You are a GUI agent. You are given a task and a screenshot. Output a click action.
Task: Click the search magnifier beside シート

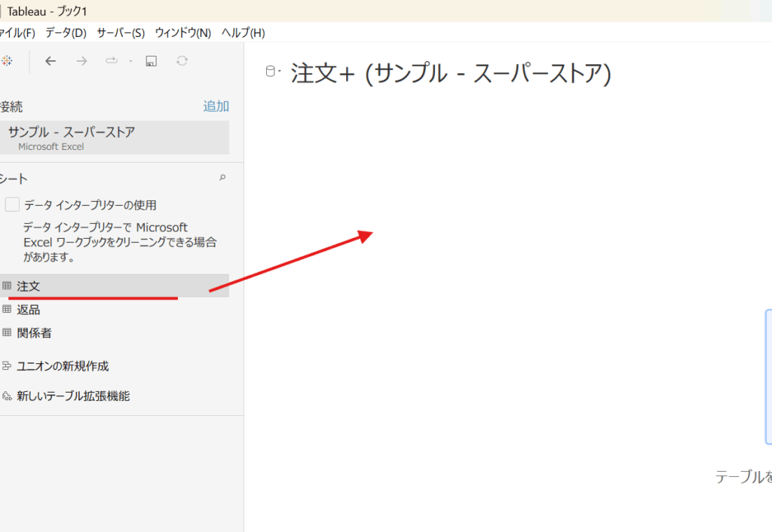coord(222,179)
